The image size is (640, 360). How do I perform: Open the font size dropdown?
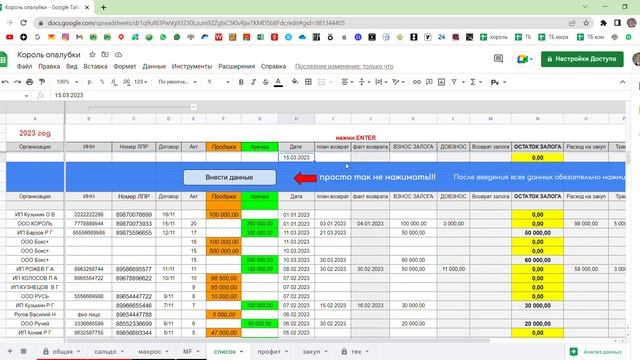218,82
